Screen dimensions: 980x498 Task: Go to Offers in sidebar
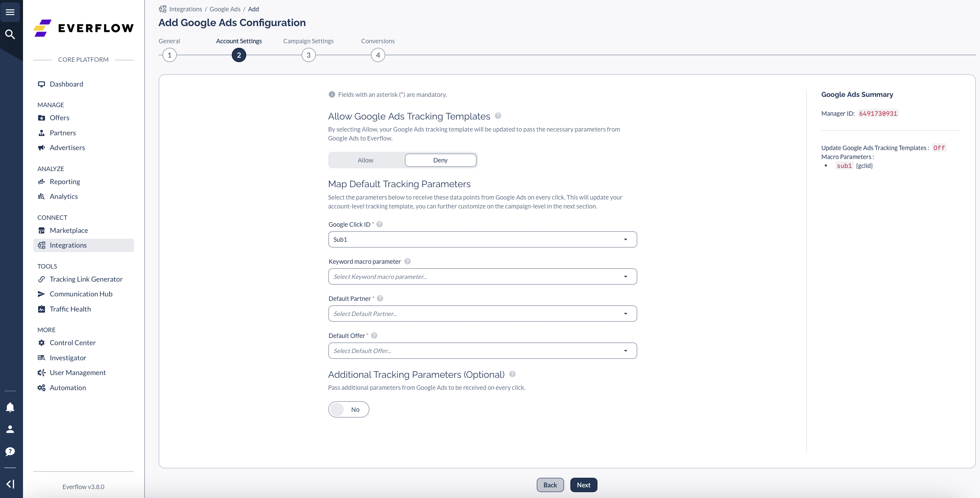(x=83, y=118)
